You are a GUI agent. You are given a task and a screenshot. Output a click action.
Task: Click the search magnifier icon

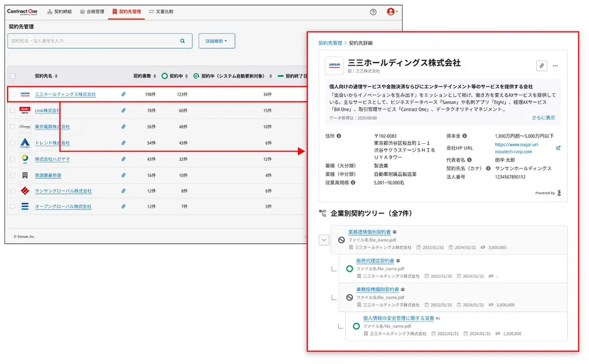(x=183, y=41)
